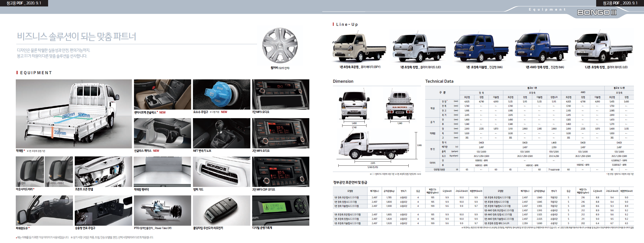Click the digital tachograph (디지털 운행기록계) photo
The image size is (644, 243).
[x=281, y=210]
